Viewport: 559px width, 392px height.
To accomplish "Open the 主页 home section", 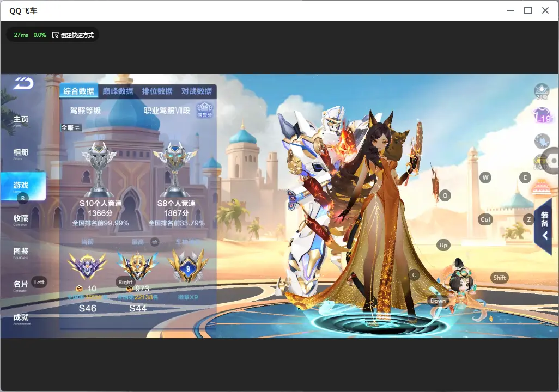I will point(21,120).
